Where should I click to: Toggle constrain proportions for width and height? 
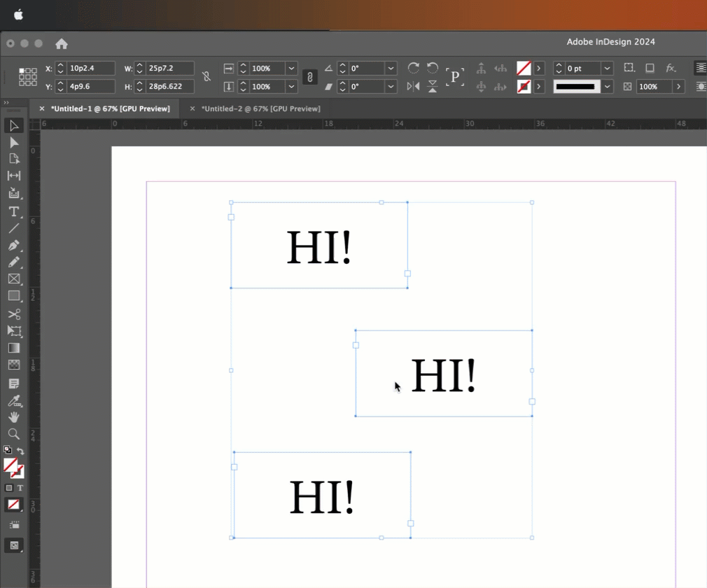pos(206,77)
